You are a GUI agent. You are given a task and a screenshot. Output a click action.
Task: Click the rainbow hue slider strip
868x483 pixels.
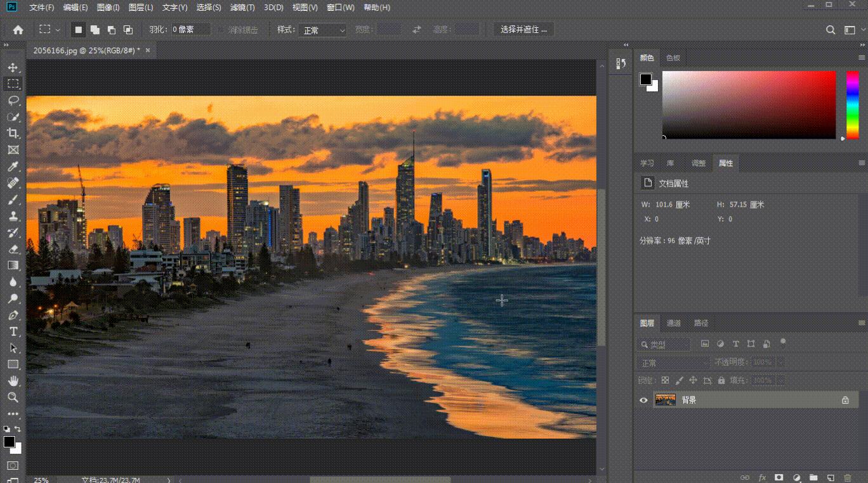[852, 105]
